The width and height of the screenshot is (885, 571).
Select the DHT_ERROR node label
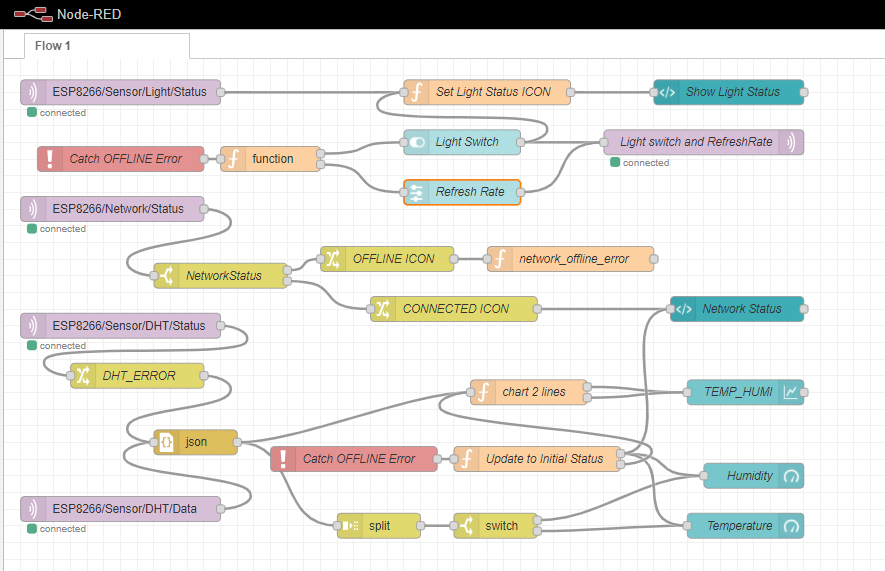coord(139,376)
